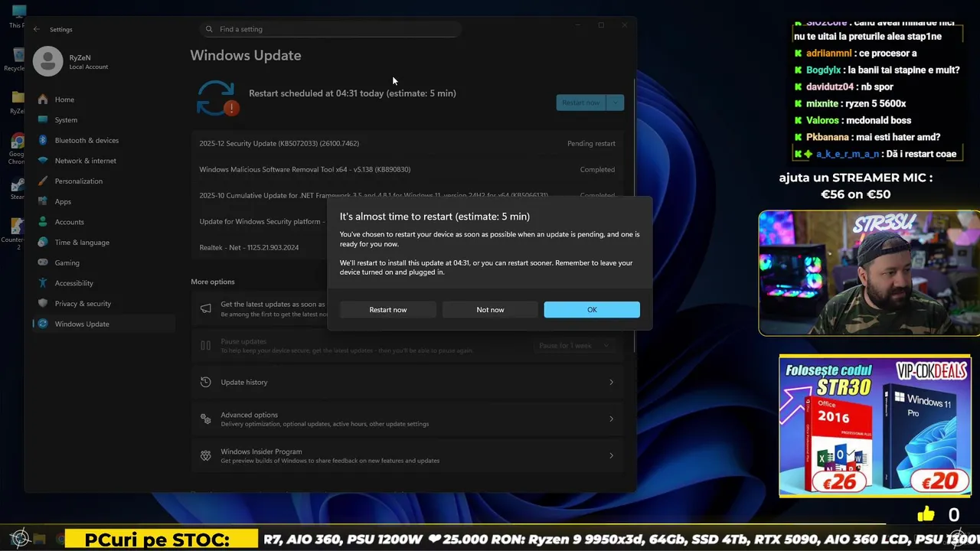Go to Privacy & security
The width and height of the screenshot is (980, 551).
point(103,303)
